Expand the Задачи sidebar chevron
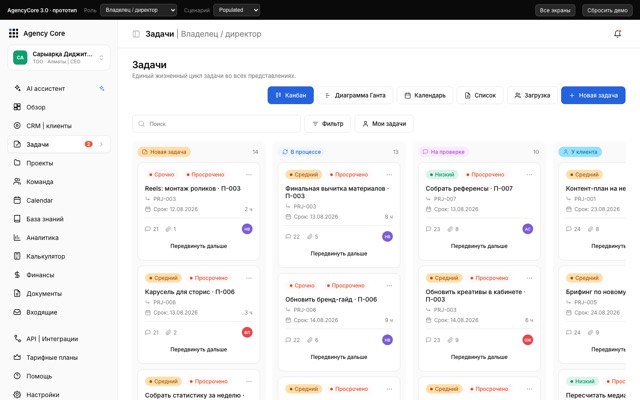Viewport: 640px width, 400px height. click(x=101, y=144)
